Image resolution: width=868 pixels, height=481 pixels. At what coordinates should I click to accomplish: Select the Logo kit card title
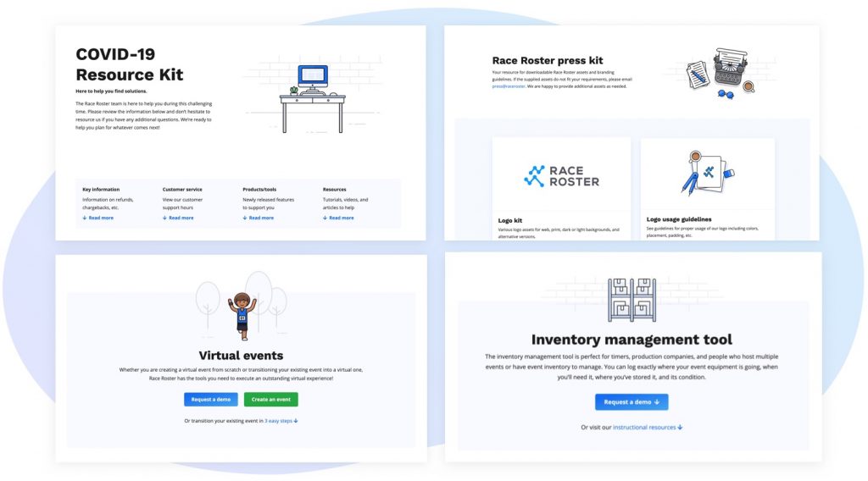click(509, 220)
